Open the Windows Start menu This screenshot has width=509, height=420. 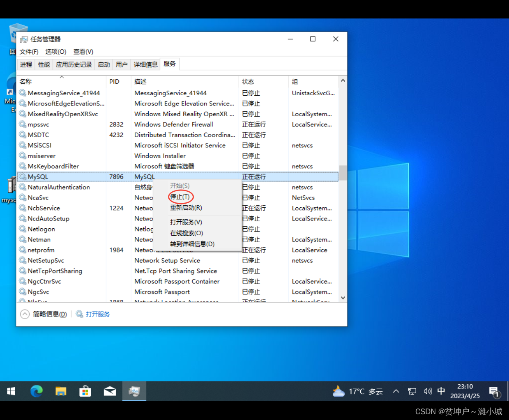[11, 391]
